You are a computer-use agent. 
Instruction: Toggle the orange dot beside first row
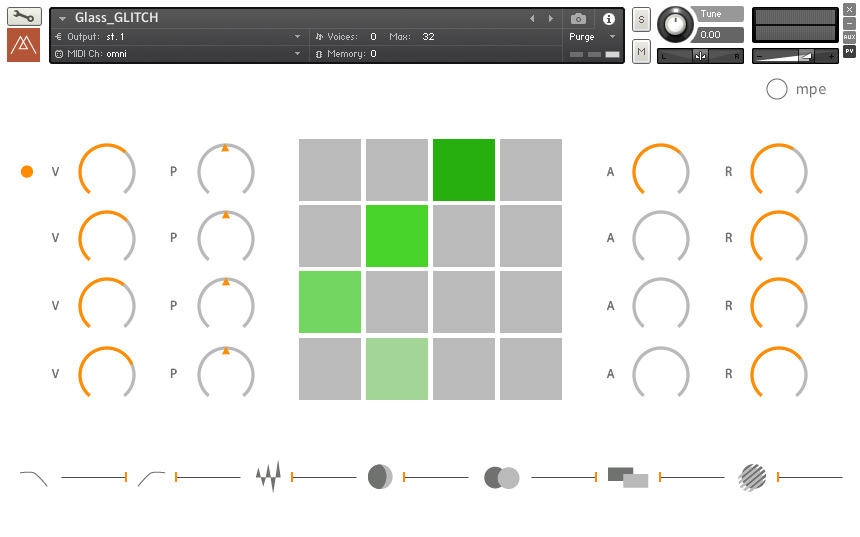(x=27, y=172)
